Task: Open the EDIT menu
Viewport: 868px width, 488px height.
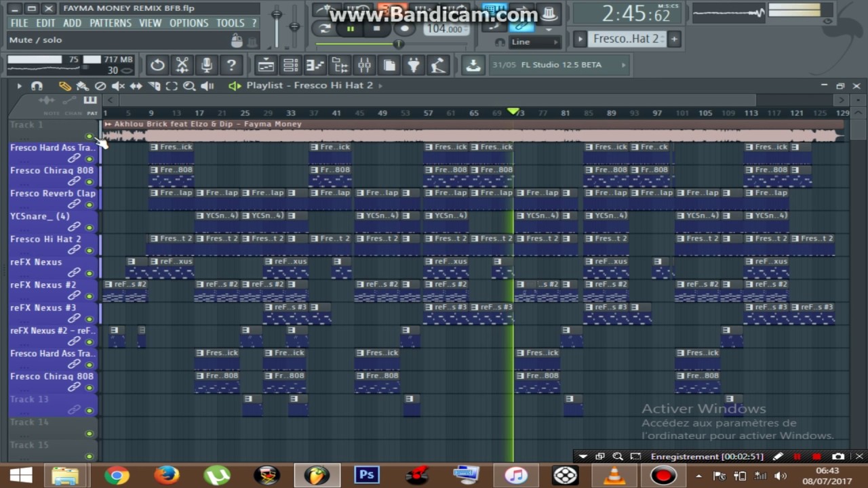Action: 45,23
